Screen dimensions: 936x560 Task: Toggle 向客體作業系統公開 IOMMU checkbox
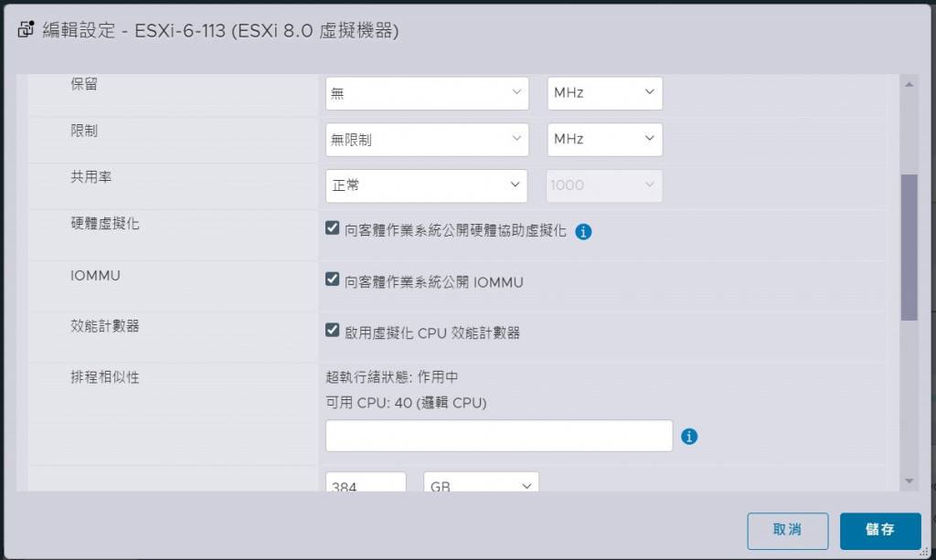(x=333, y=280)
